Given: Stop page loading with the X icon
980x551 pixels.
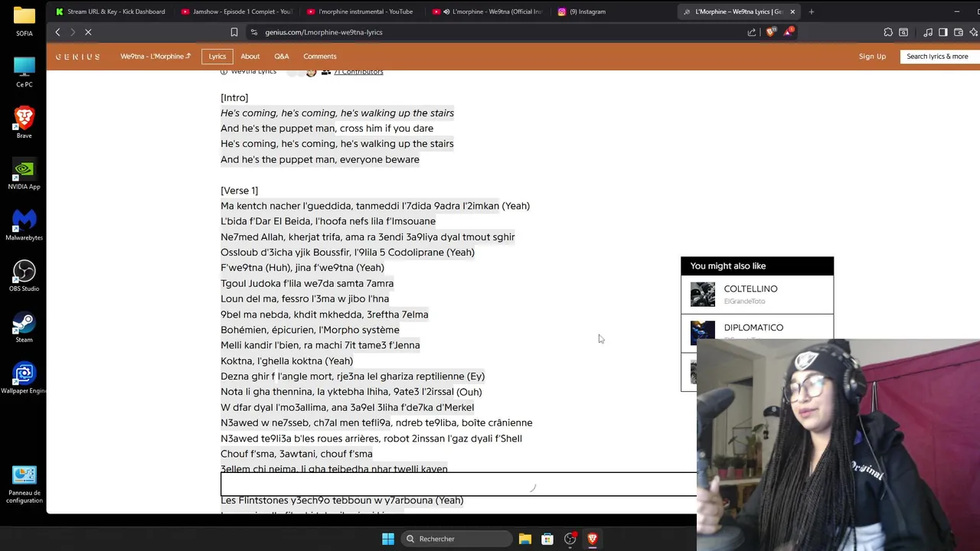Looking at the screenshot, I should tap(88, 32).
